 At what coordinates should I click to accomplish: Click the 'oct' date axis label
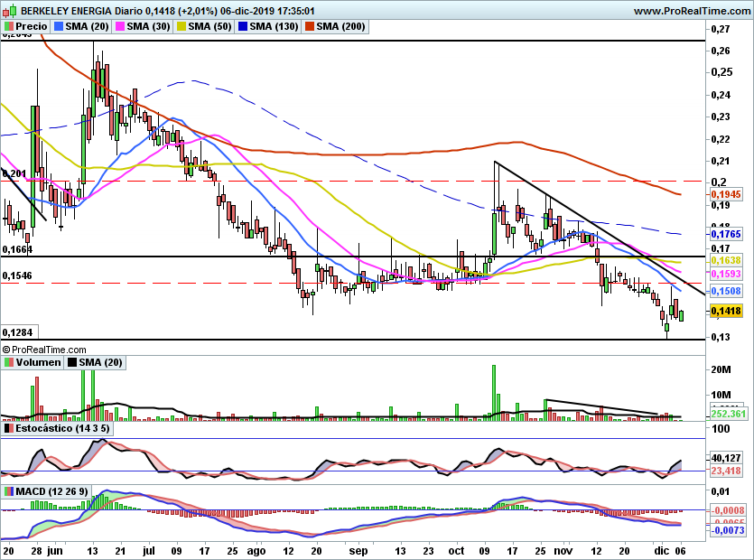tap(457, 551)
